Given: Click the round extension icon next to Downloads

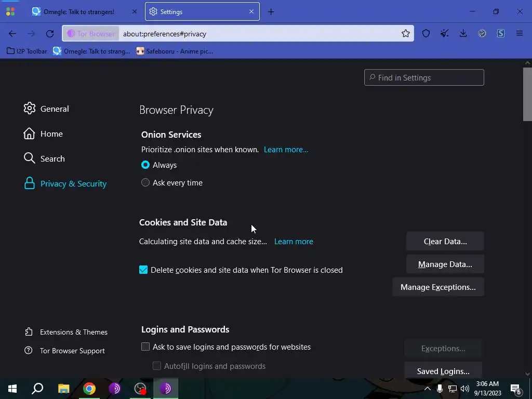Looking at the screenshot, I should [x=482, y=33].
